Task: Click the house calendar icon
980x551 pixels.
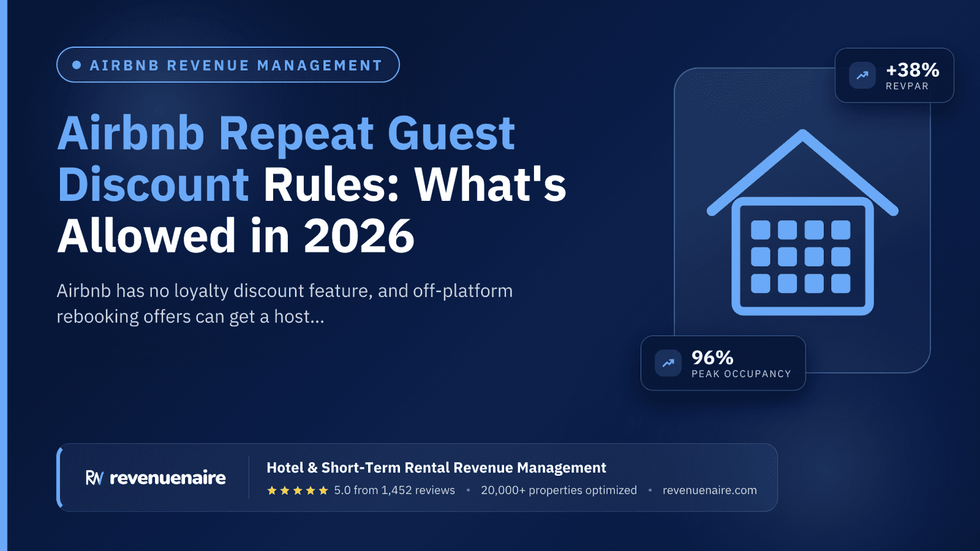Action: pyautogui.click(x=803, y=222)
